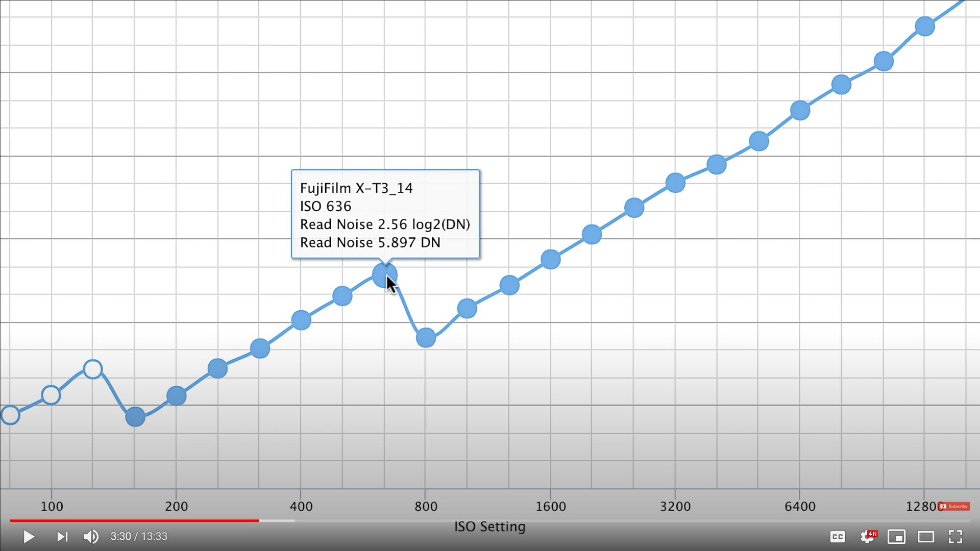
Task: Click the red Subscribe watermark button
Action: [x=954, y=506]
